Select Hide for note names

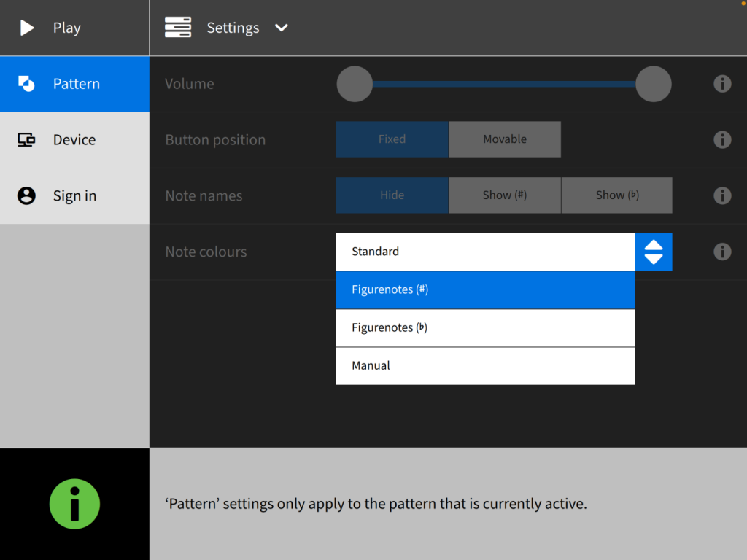392,195
